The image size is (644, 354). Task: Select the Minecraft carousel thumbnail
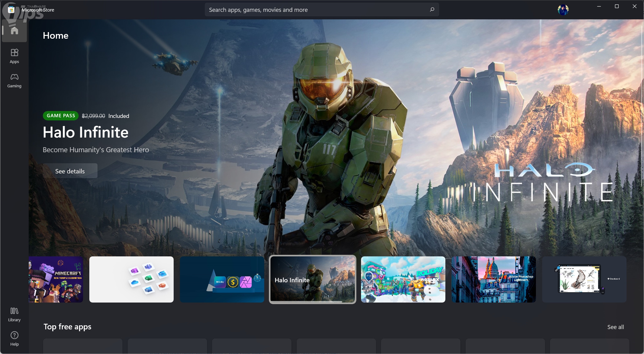pyautogui.click(x=56, y=279)
